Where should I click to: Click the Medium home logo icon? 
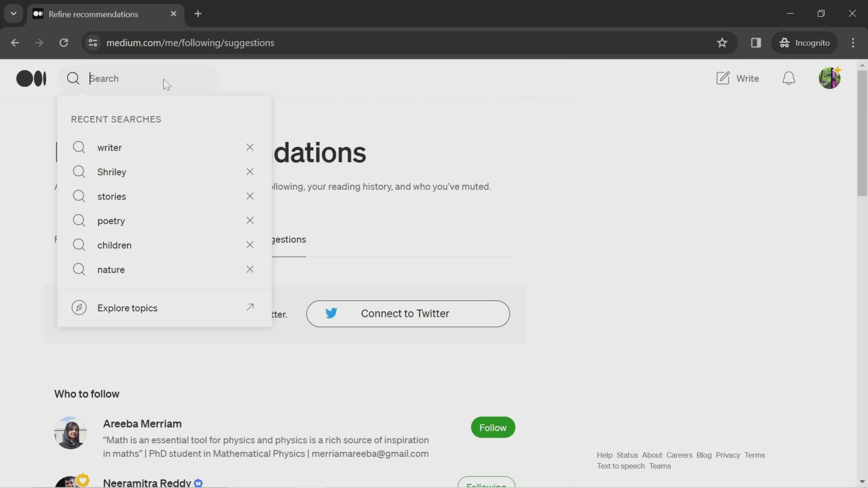(x=31, y=78)
